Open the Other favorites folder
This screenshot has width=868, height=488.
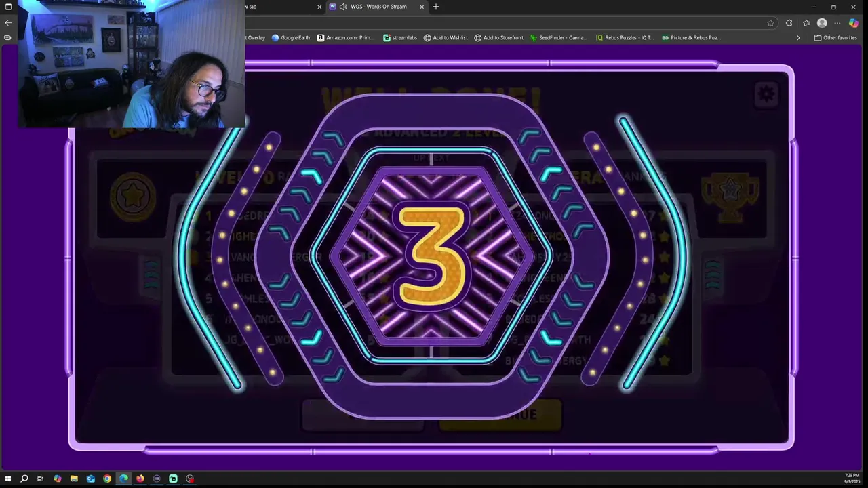(835, 38)
